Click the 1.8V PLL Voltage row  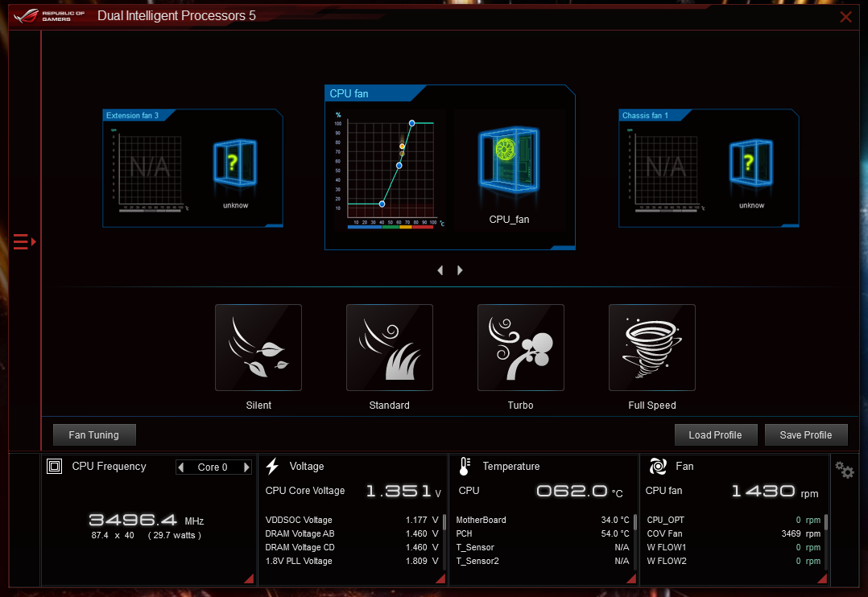click(x=352, y=561)
